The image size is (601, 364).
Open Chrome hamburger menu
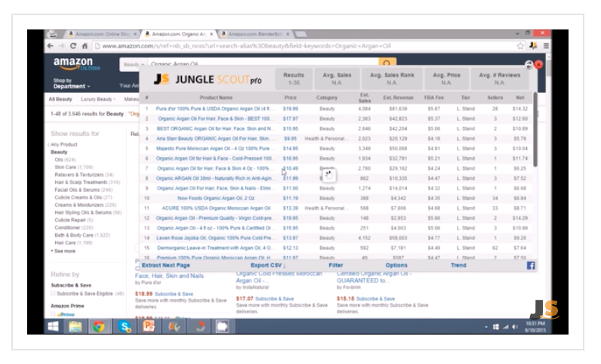pos(546,46)
